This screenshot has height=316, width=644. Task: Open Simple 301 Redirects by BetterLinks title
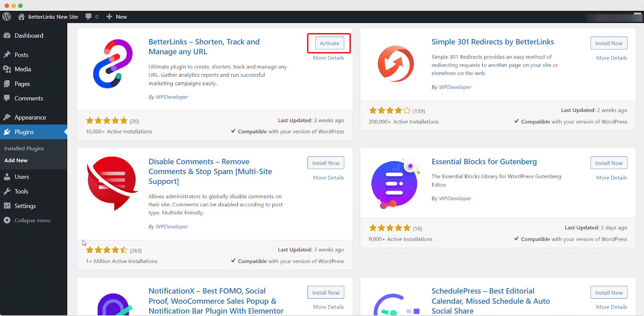click(493, 42)
